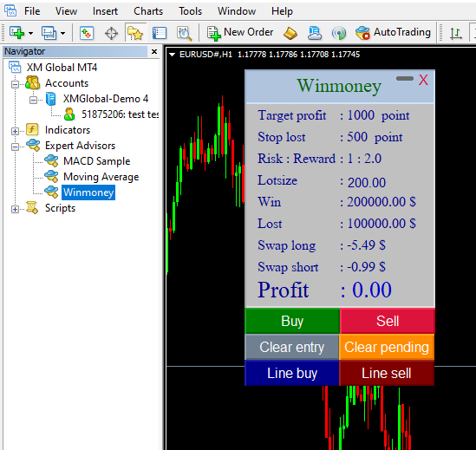Image resolution: width=476 pixels, height=450 pixels.
Task: Close the Navigator panel
Action: tap(154, 52)
